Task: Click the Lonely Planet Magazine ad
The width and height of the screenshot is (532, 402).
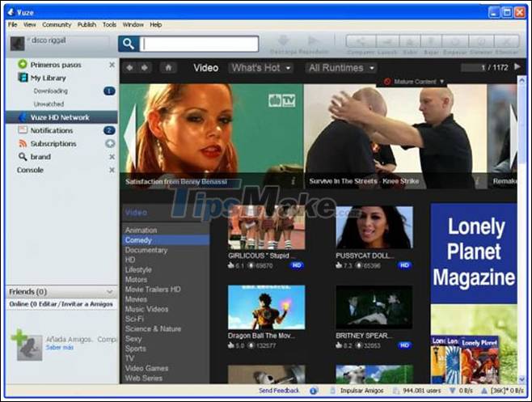Action: (x=474, y=294)
